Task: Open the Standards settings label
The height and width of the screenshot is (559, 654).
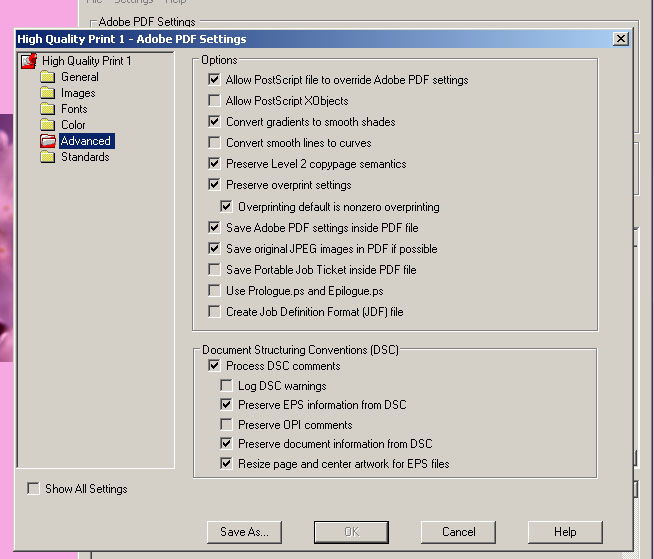Action: coord(85,157)
